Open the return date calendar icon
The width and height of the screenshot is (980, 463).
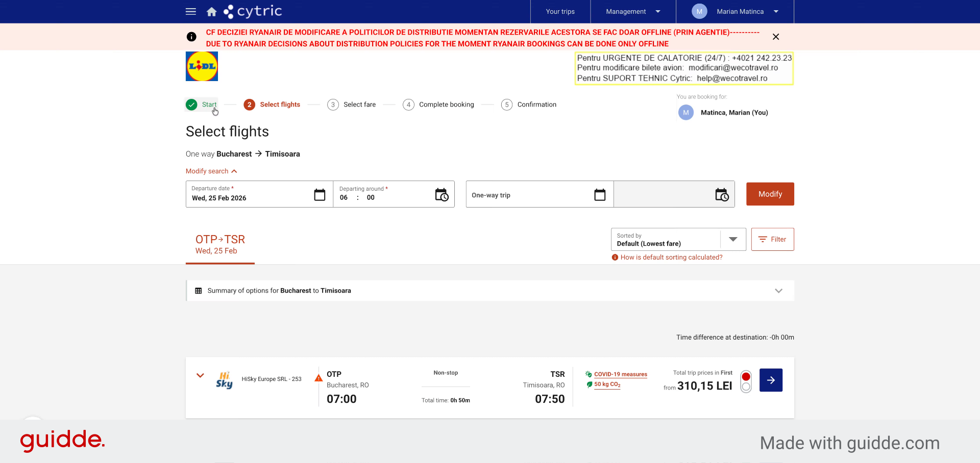[x=600, y=195]
